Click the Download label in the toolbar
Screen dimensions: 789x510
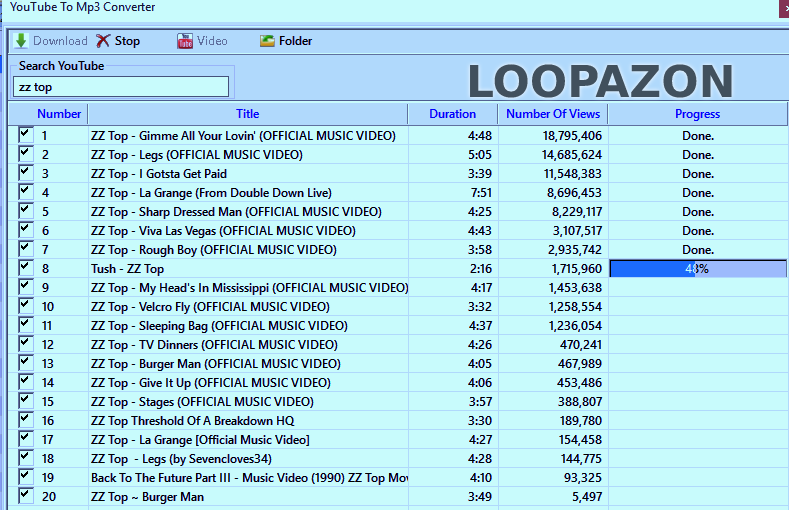pos(60,41)
